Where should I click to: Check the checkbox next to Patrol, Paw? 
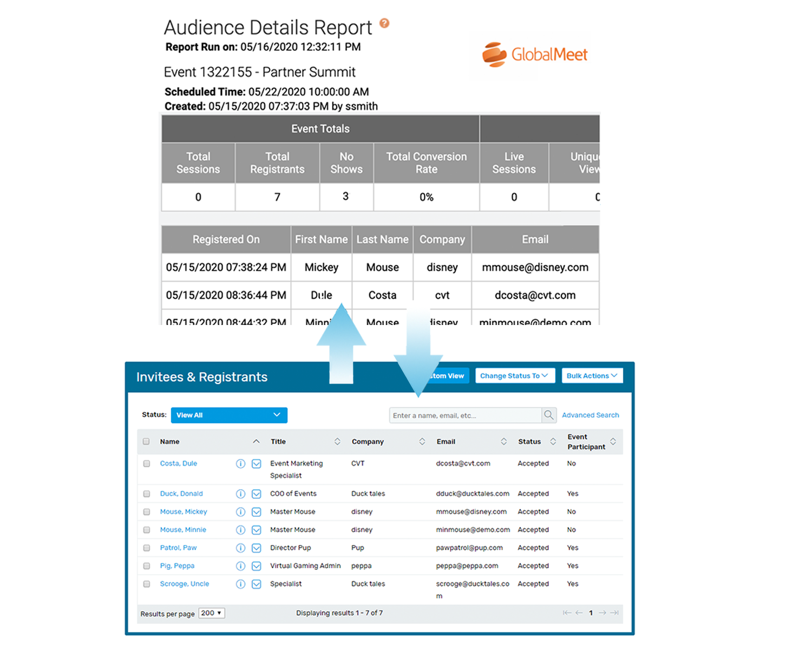tap(146, 548)
